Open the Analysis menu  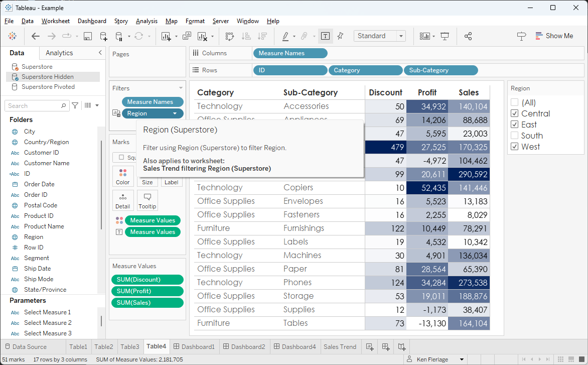(146, 21)
